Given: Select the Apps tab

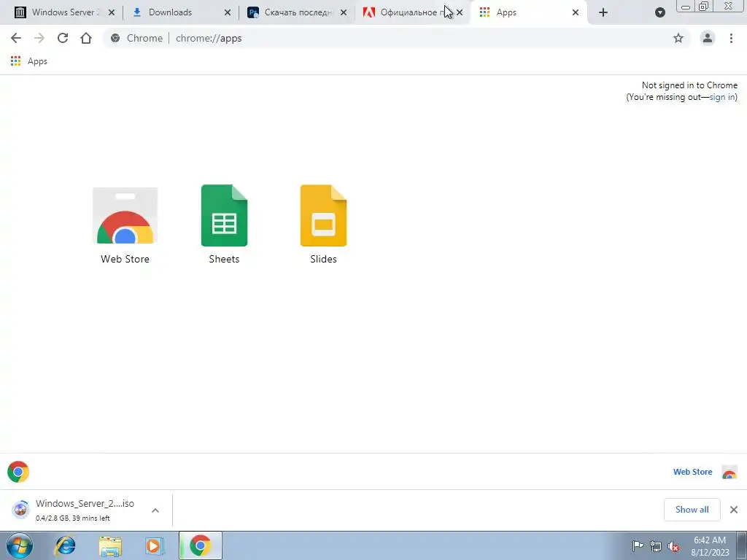Looking at the screenshot, I should [529, 12].
